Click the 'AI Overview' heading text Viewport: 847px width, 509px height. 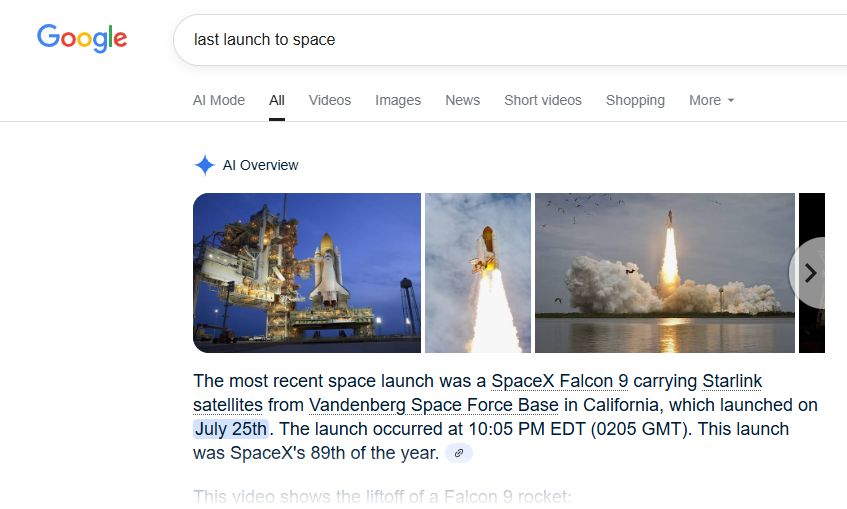click(260, 165)
